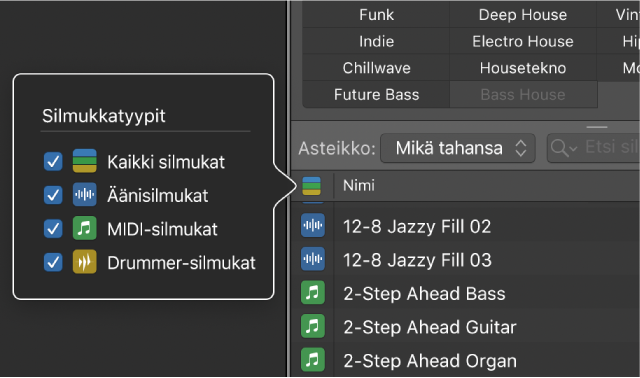
Task: Select the Electro House genre button
Action: [523, 41]
